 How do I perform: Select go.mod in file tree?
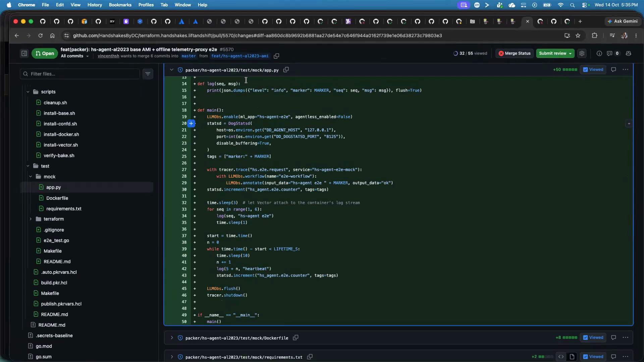coord(44,346)
